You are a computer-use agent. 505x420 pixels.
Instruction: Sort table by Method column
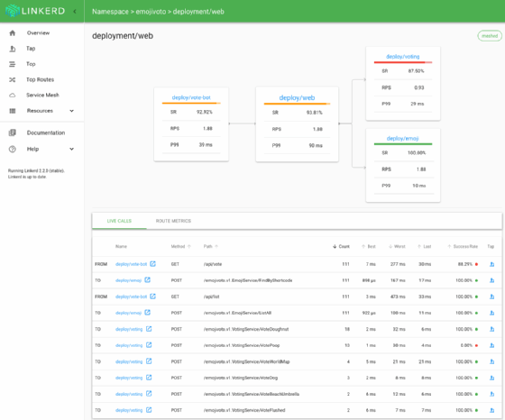(x=180, y=247)
